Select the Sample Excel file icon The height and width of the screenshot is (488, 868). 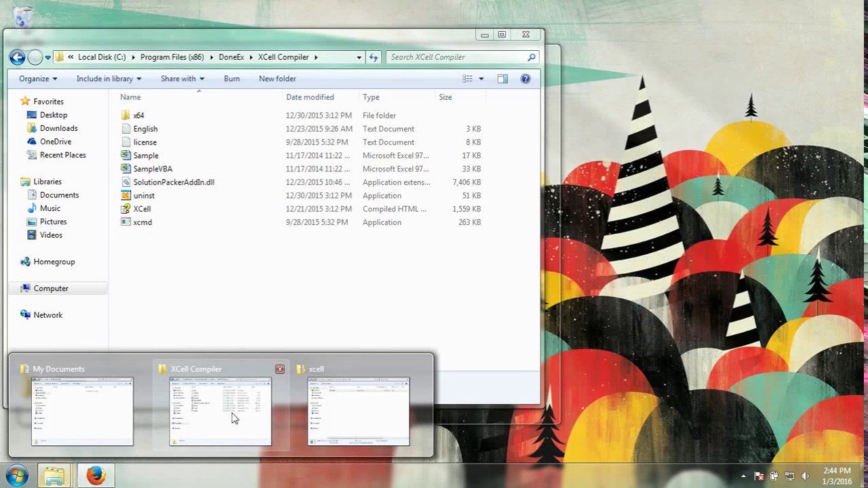pos(125,155)
